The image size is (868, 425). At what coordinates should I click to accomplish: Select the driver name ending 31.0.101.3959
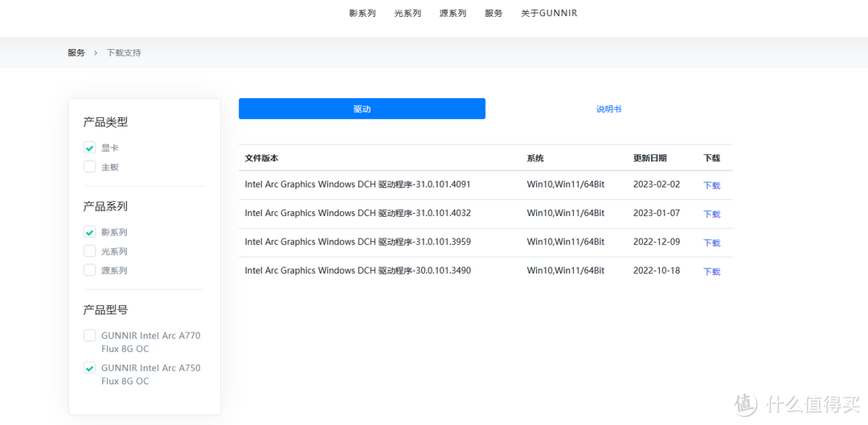[x=358, y=242]
